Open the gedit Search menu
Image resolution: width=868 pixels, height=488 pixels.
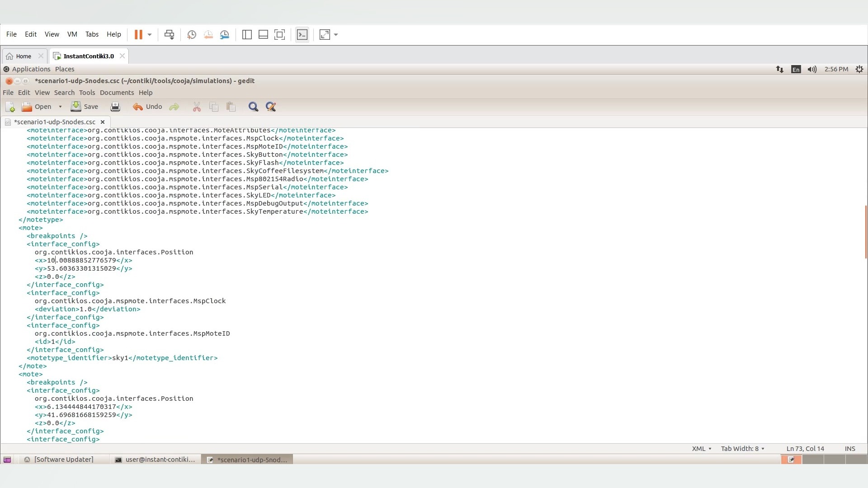[x=64, y=93]
